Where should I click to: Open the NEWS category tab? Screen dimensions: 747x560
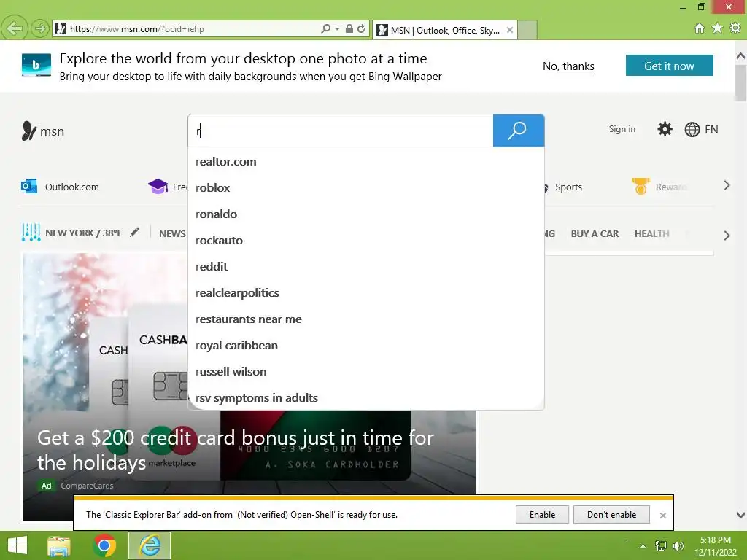(172, 233)
